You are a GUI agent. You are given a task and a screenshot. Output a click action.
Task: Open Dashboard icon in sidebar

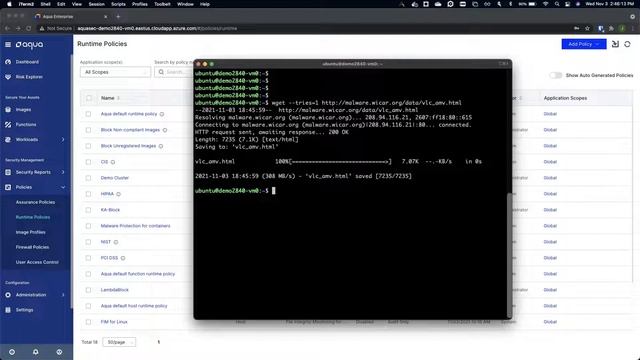(x=8, y=62)
